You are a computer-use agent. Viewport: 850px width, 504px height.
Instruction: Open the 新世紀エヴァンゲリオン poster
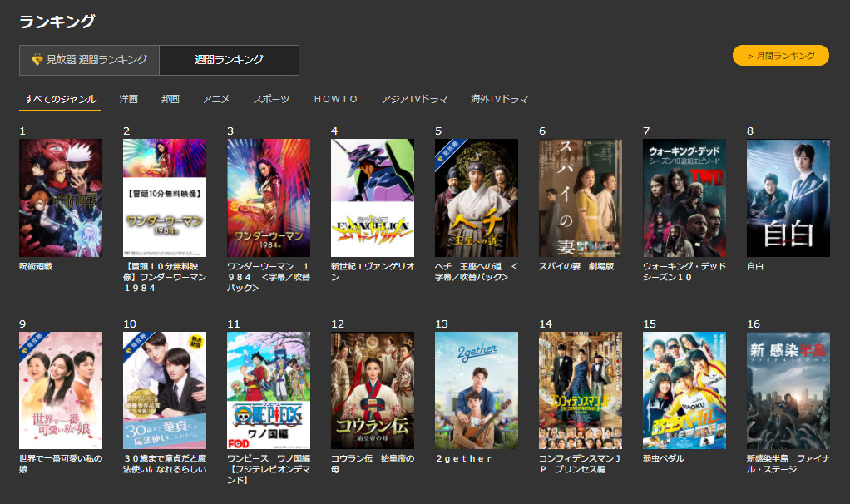[x=373, y=198]
